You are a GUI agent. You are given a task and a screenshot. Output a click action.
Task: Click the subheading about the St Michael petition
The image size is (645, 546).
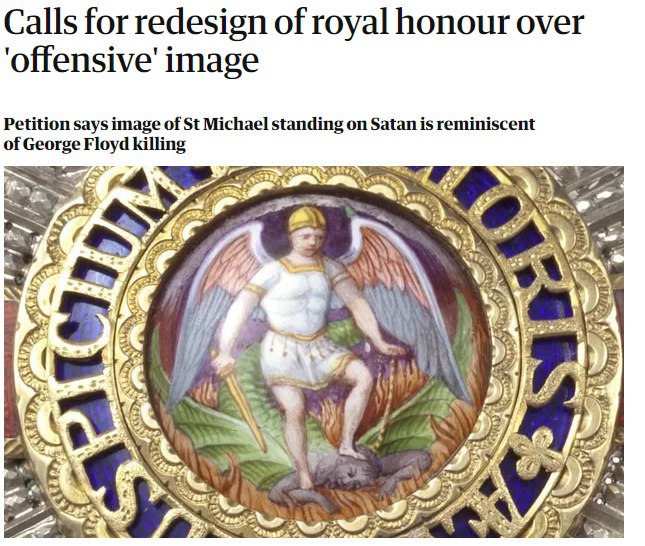(269, 134)
